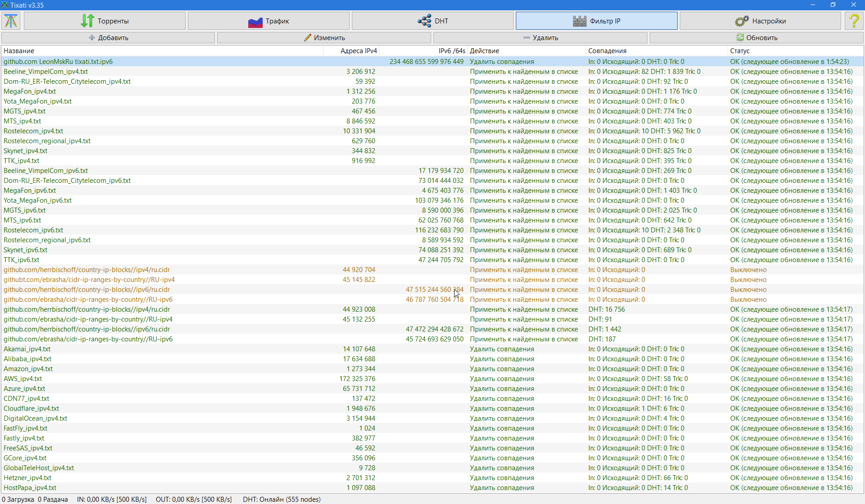
Task: Select the Azure_ipv4.txt row
Action: [x=432, y=389]
